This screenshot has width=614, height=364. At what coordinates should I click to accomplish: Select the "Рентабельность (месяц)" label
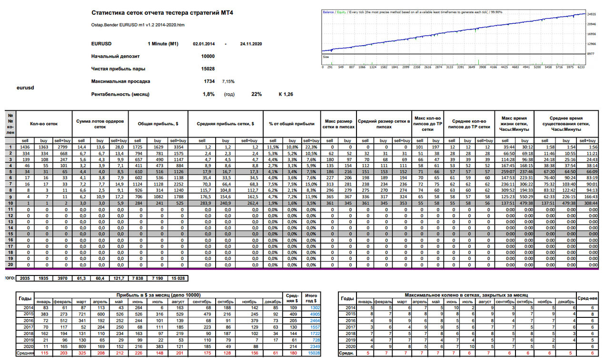pyautogui.click(x=120, y=94)
